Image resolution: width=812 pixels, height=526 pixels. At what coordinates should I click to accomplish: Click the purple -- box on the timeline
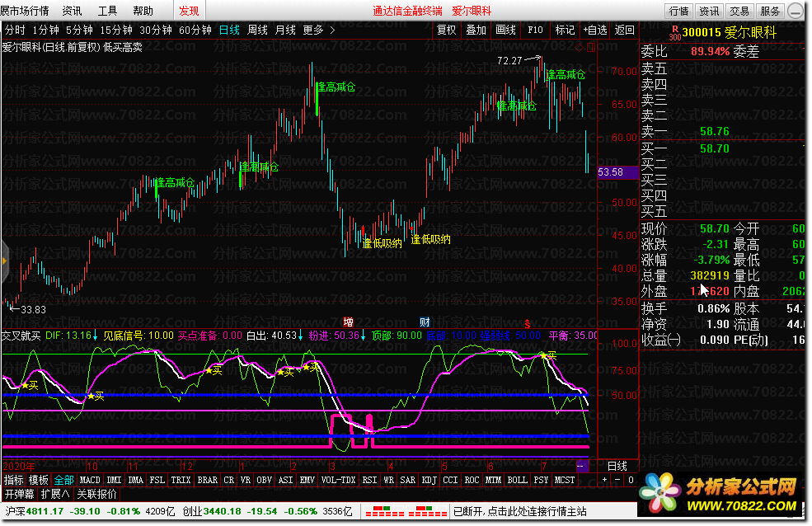[582, 466]
